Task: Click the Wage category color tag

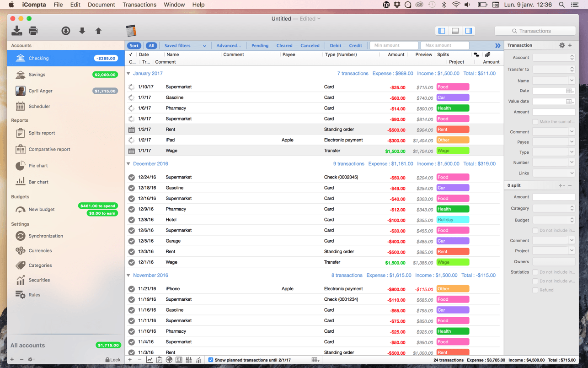Action: coord(452,150)
